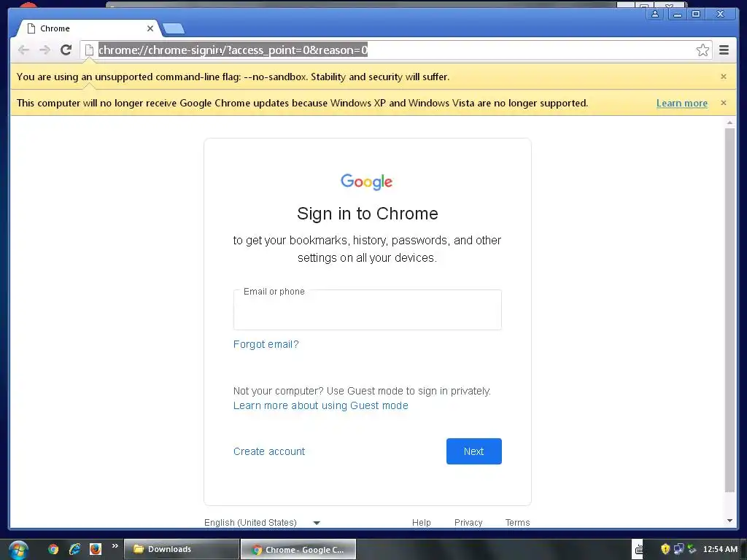Open the Privacy footer link
This screenshot has height=560, width=747.
468,522
